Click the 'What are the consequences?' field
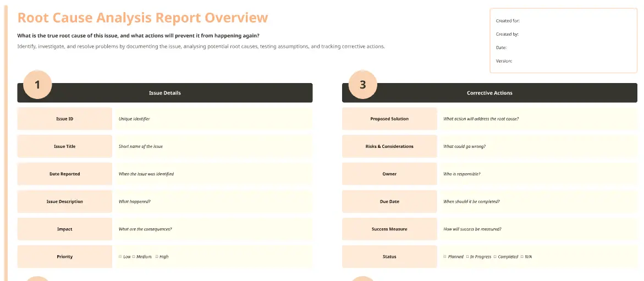Image resolution: width=644 pixels, height=281 pixels. 213,229
